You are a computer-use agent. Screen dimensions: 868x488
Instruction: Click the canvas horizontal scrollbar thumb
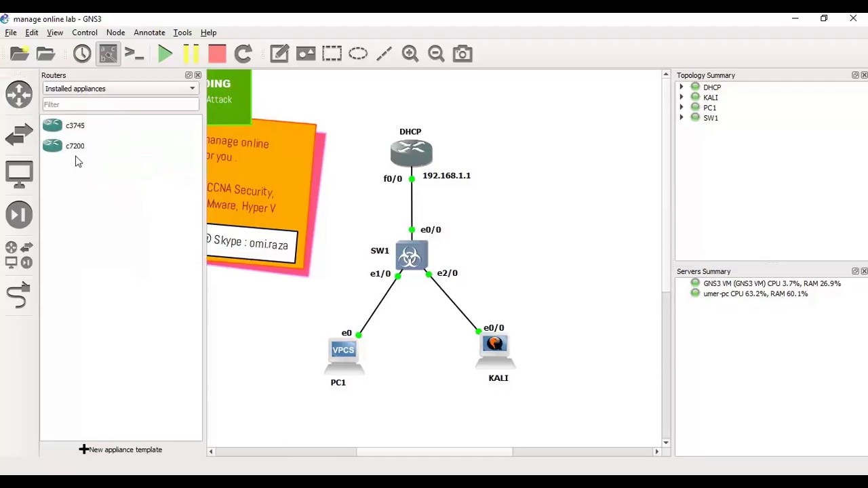tap(434, 451)
